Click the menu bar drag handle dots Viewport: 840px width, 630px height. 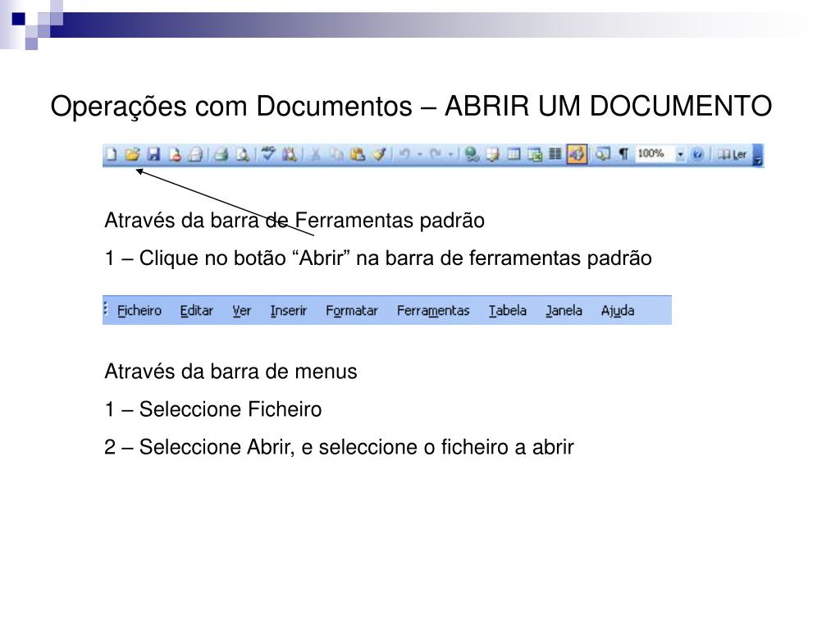pyautogui.click(x=106, y=309)
